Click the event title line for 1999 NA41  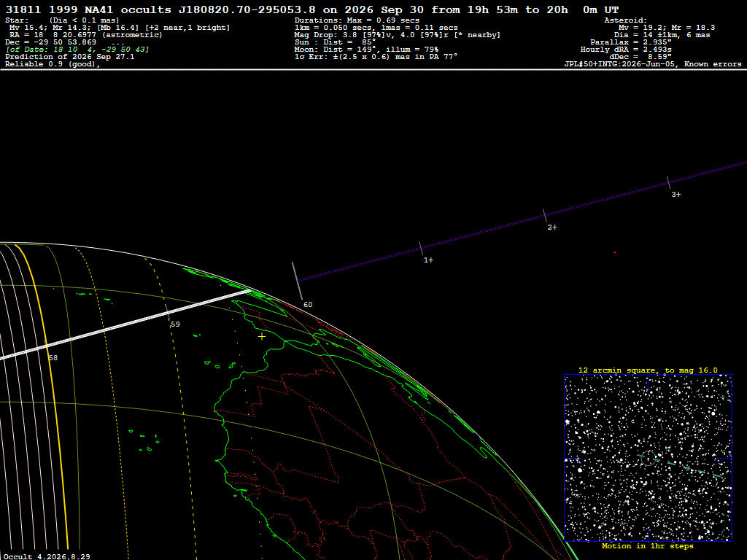(x=312, y=10)
